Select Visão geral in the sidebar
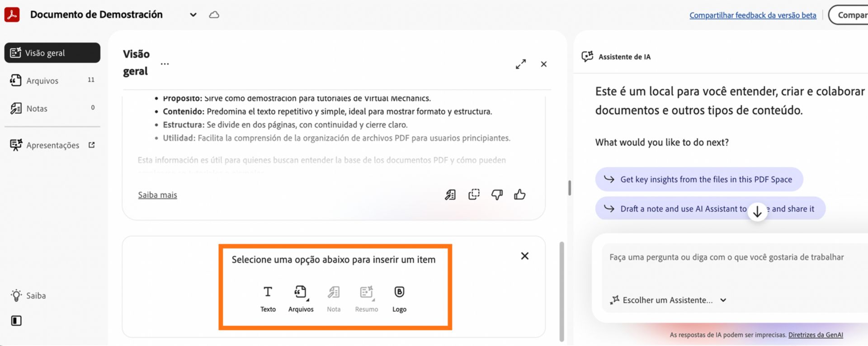This screenshot has height=346, width=868. 52,53
